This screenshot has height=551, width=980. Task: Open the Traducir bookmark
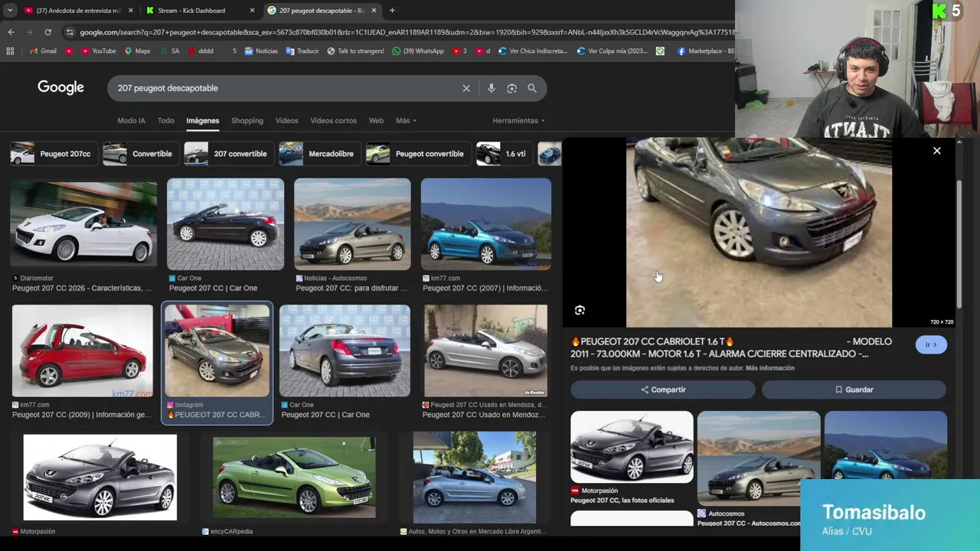[x=302, y=51]
